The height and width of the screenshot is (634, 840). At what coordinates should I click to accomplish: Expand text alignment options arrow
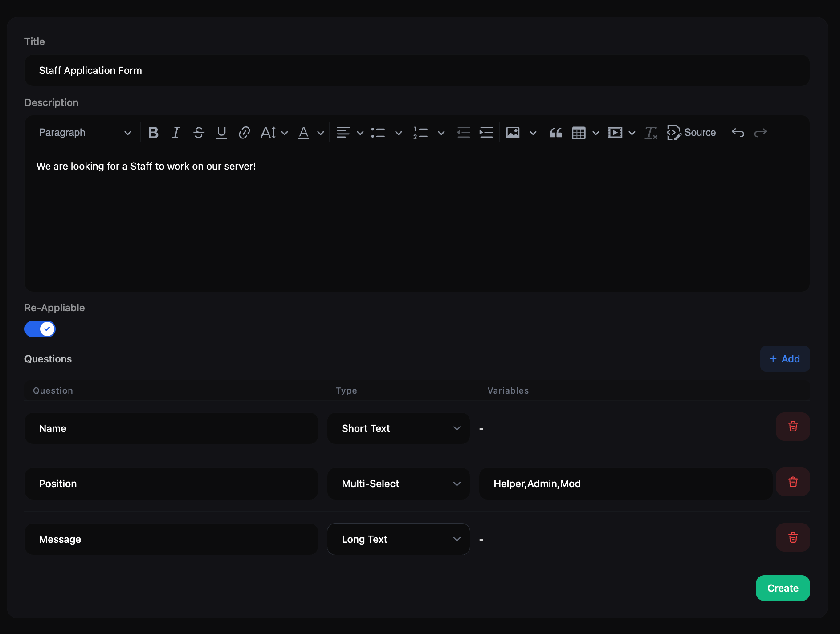(360, 133)
